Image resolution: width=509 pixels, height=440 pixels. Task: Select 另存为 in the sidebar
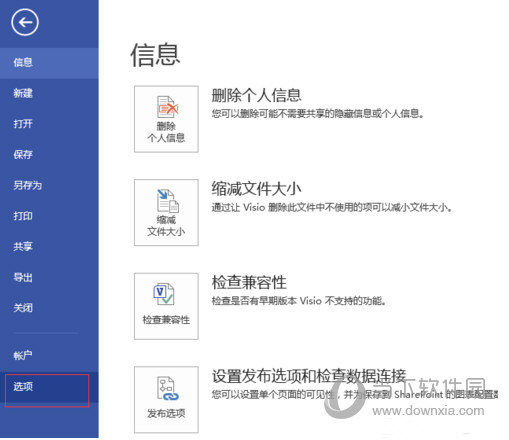[49, 185]
